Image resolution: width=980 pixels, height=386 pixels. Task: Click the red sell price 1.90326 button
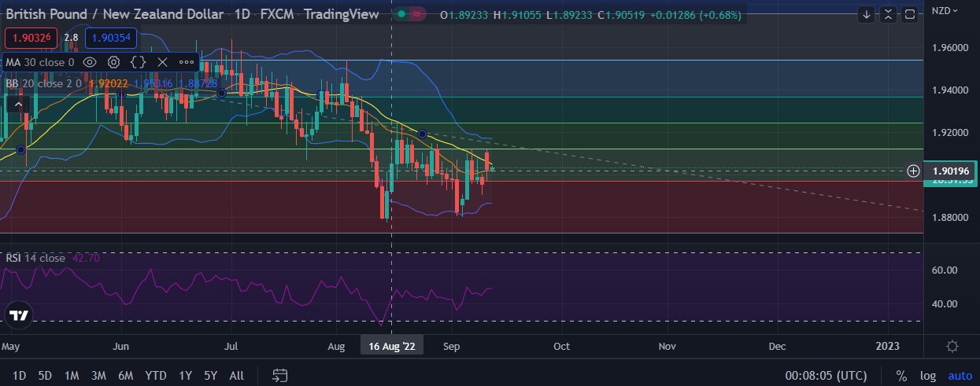[31, 37]
